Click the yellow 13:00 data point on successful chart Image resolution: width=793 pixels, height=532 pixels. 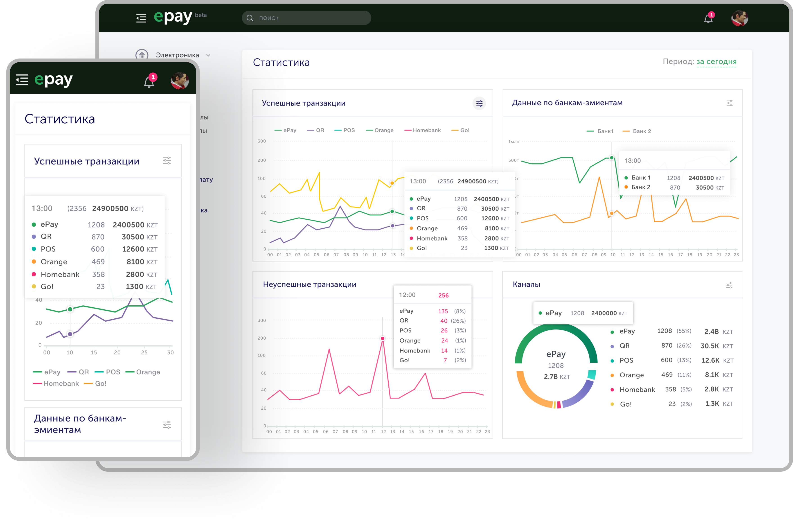(x=392, y=183)
